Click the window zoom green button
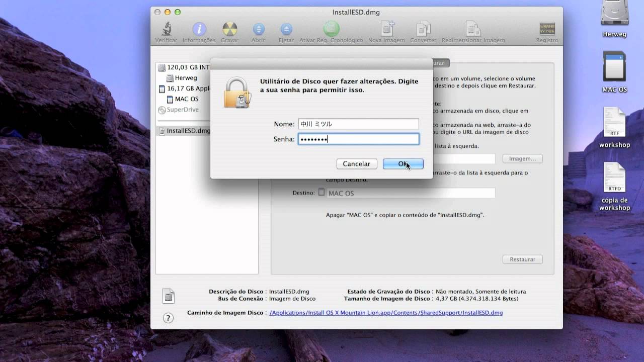The image size is (644, 362). pos(178,12)
